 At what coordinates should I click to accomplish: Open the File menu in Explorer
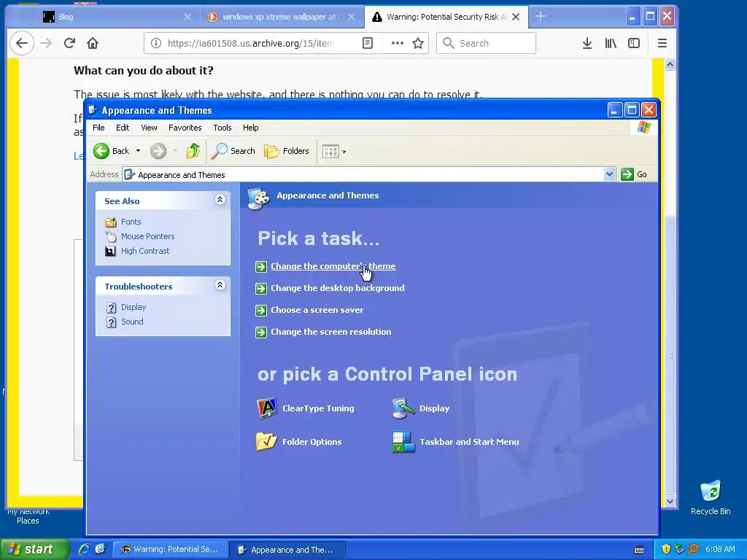point(98,128)
